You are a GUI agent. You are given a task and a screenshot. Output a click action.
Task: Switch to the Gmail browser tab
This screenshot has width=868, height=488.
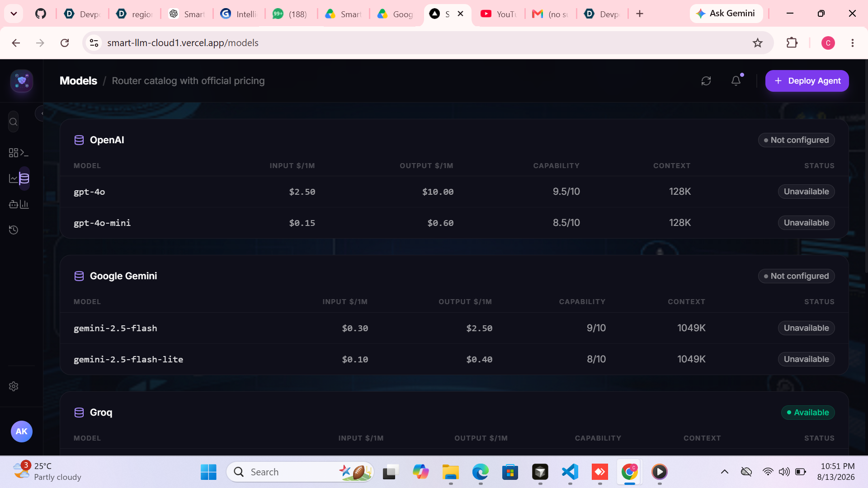[550, 14]
